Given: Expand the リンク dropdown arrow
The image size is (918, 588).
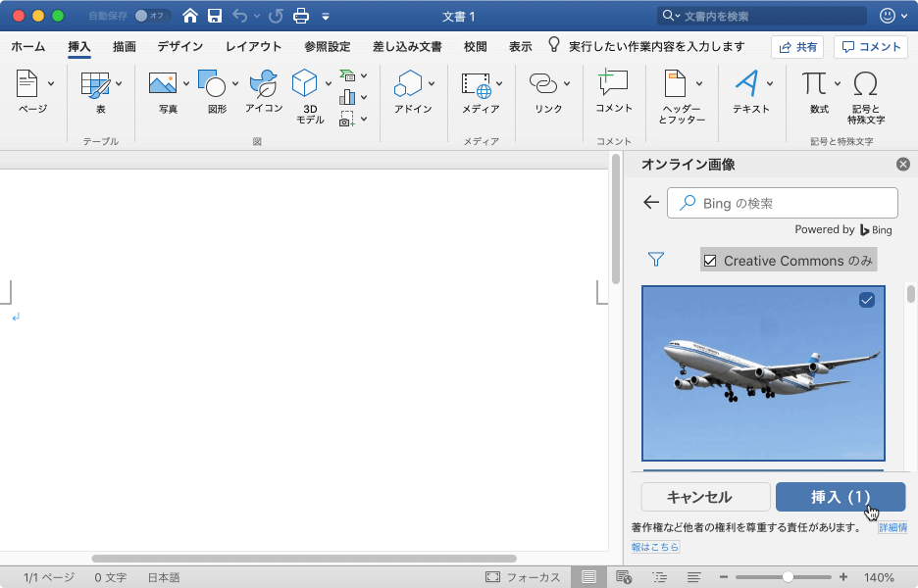Looking at the screenshot, I should point(567,83).
